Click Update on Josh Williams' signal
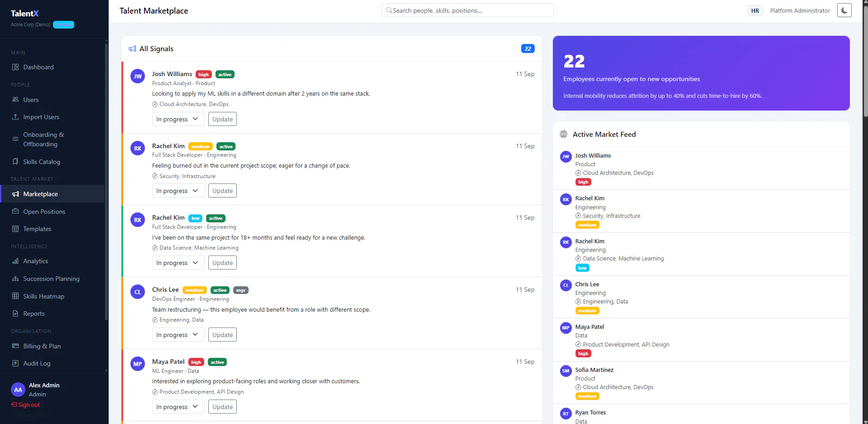 coord(222,119)
